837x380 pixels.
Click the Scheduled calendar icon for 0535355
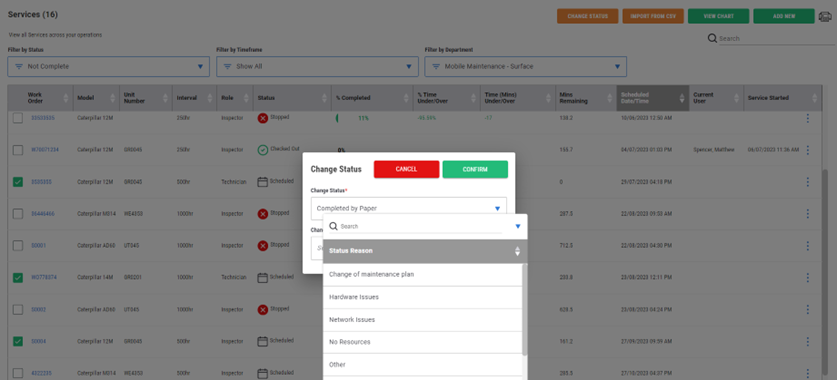(263, 182)
